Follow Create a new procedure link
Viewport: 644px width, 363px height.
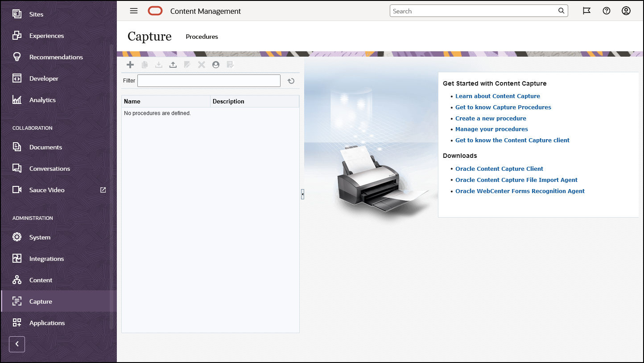pos(491,118)
